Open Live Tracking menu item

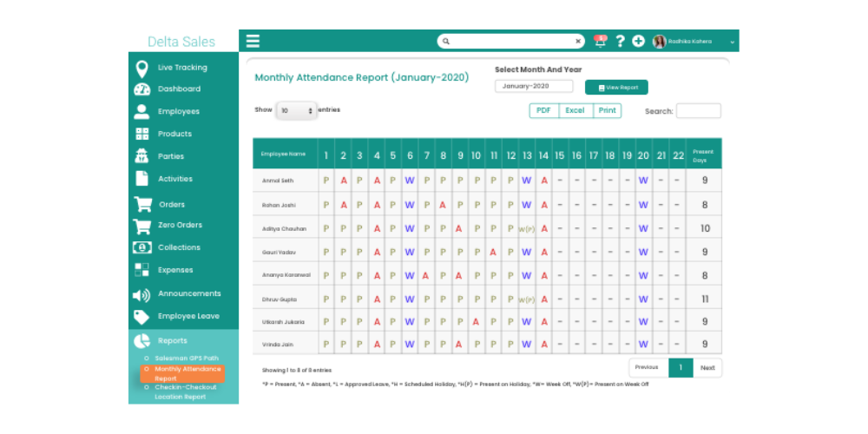(x=183, y=68)
